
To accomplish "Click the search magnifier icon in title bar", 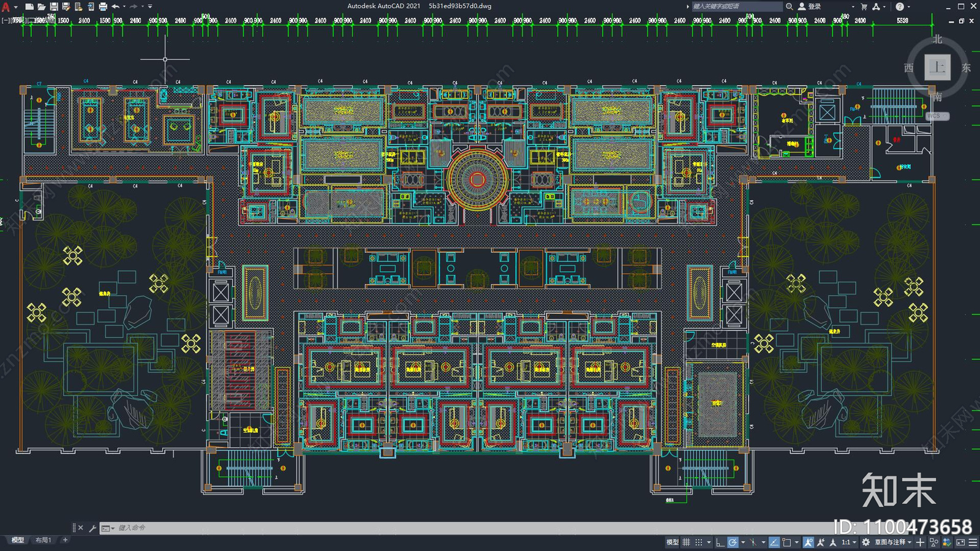I will pyautogui.click(x=790, y=6).
